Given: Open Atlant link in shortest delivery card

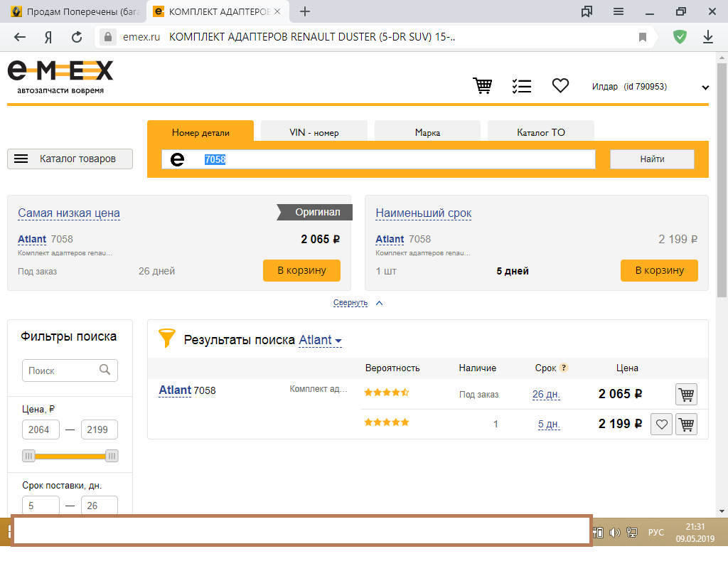Looking at the screenshot, I should point(390,239).
